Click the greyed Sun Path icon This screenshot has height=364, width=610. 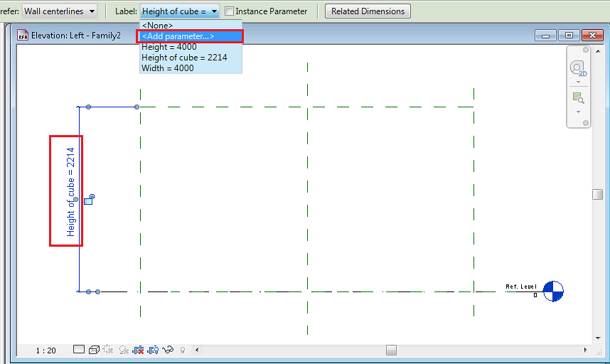point(108,350)
